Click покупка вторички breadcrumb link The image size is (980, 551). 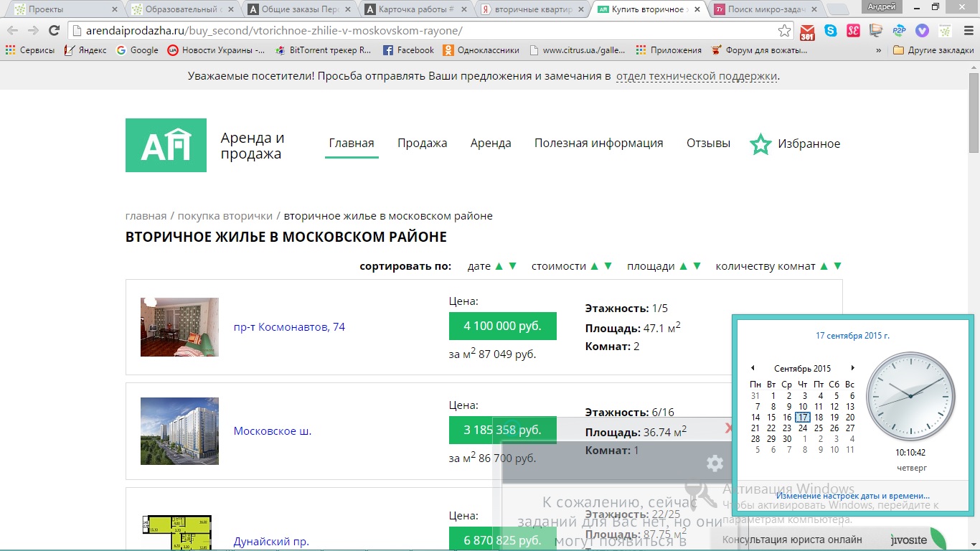tap(225, 216)
